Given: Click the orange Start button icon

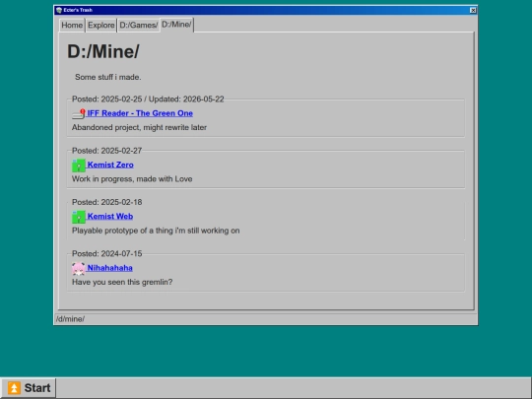Looking at the screenshot, I should [14, 388].
